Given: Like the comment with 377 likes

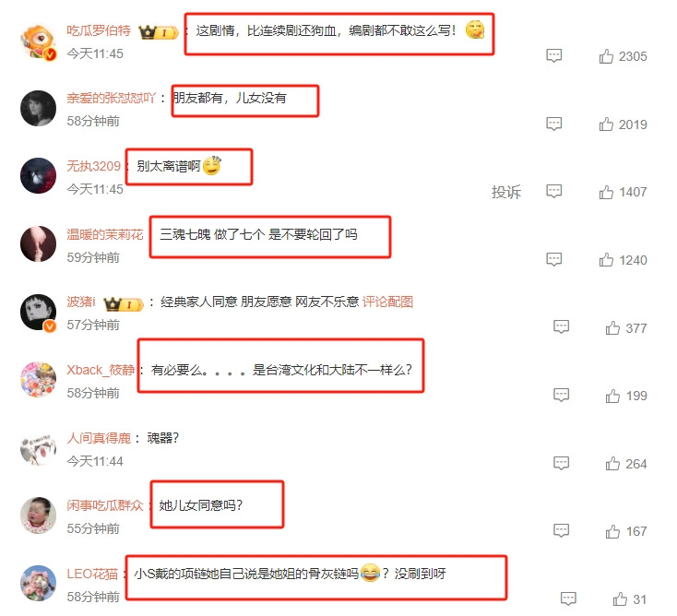Looking at the screenshot, I should coord(612,328).
